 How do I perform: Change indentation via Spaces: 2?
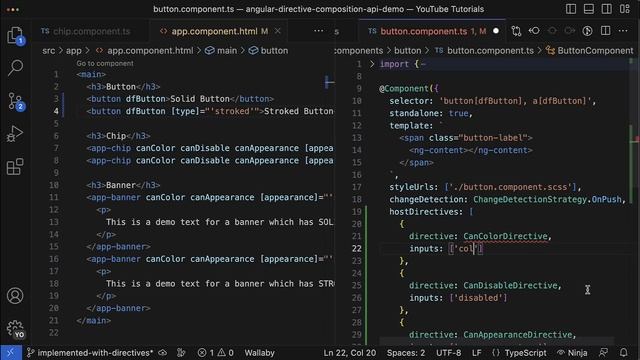(x=406, y=353)
